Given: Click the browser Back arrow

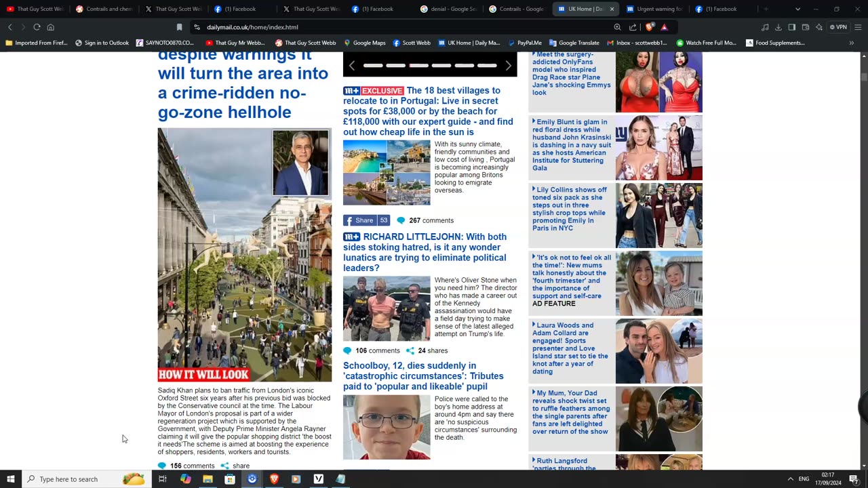Looking at the screenshot, I should click(9, 27).
